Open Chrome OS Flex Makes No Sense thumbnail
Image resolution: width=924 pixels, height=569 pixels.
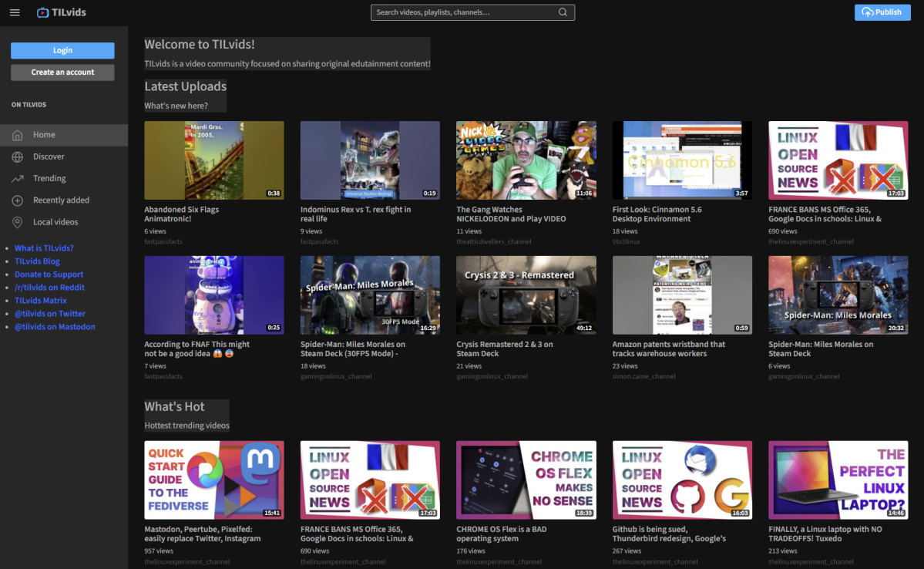tap(526, 480)
